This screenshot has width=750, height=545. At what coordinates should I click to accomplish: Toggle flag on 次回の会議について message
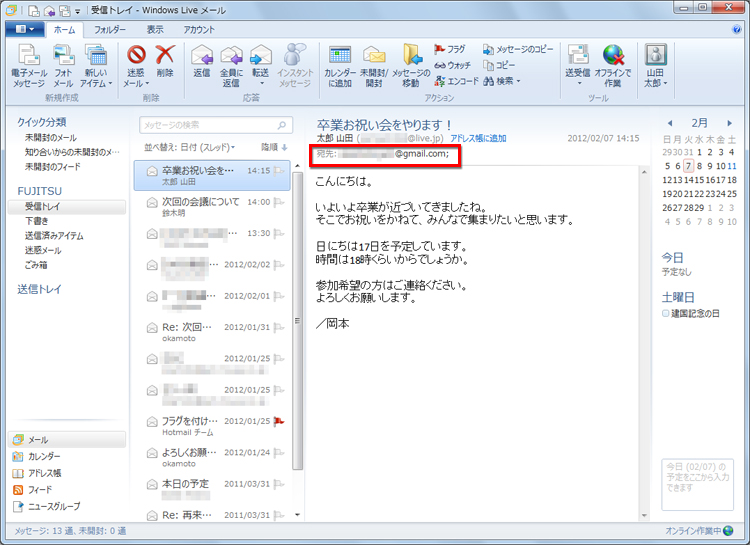279,202
